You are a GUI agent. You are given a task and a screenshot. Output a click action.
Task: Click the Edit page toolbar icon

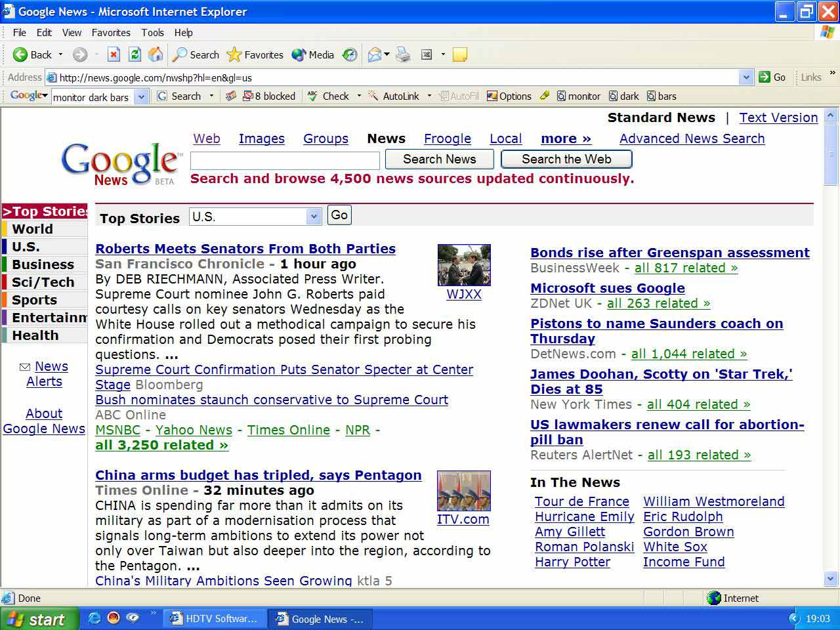coord(427,55)
